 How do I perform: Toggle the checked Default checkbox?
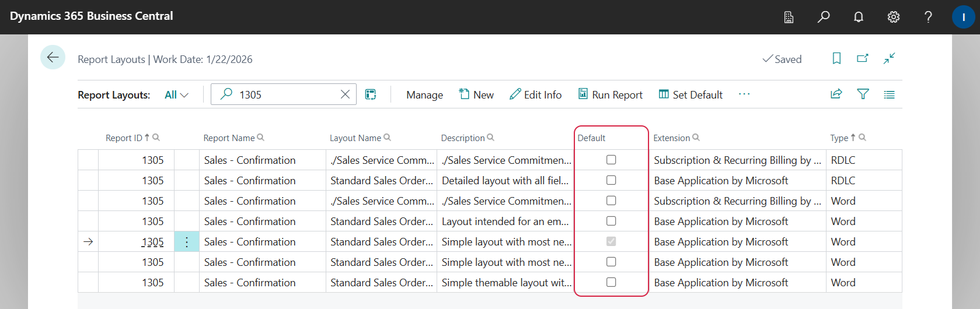[611, 241]
